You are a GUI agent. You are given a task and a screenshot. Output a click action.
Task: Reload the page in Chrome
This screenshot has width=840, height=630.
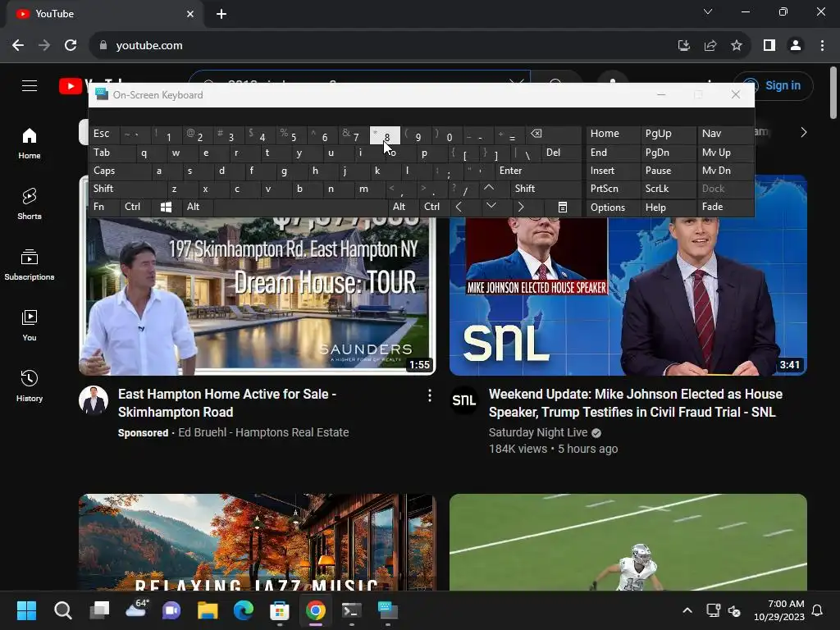(x=71, y=46)
